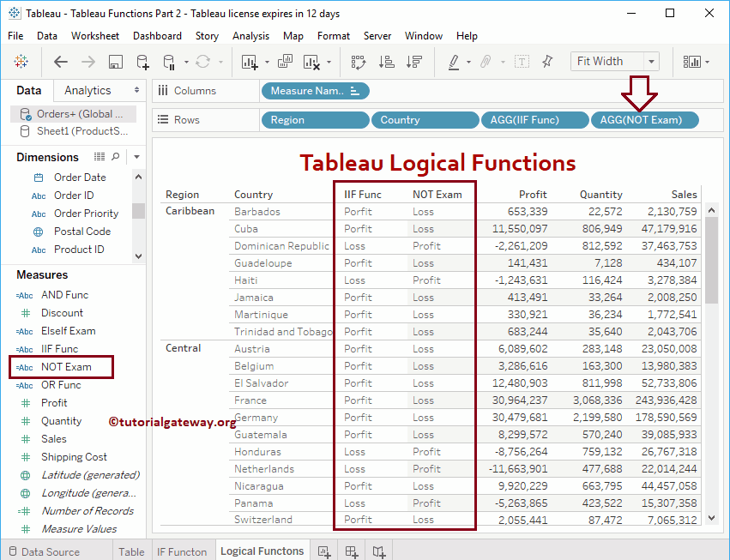Open the Clear Sheet dropdown arrow
The image size is (730, 560).
329,62
